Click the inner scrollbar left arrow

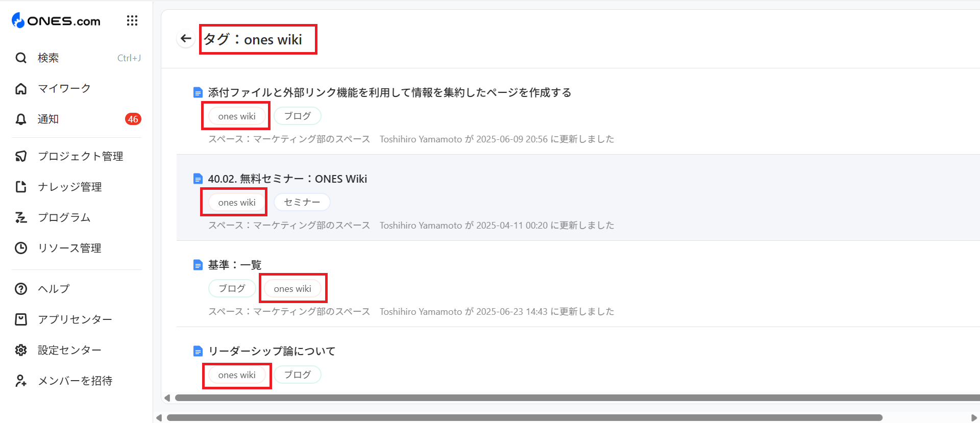pos(167,397)
